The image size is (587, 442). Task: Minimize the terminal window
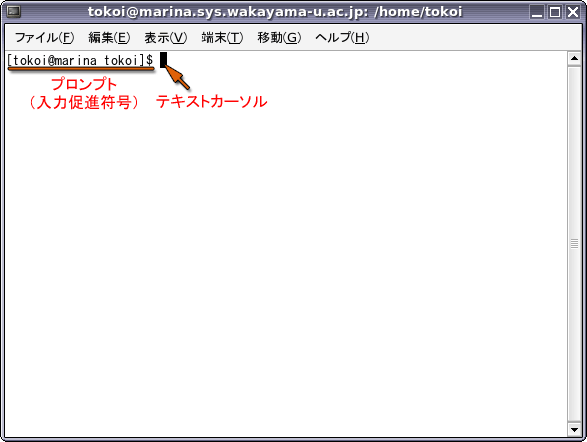(537, 12)
